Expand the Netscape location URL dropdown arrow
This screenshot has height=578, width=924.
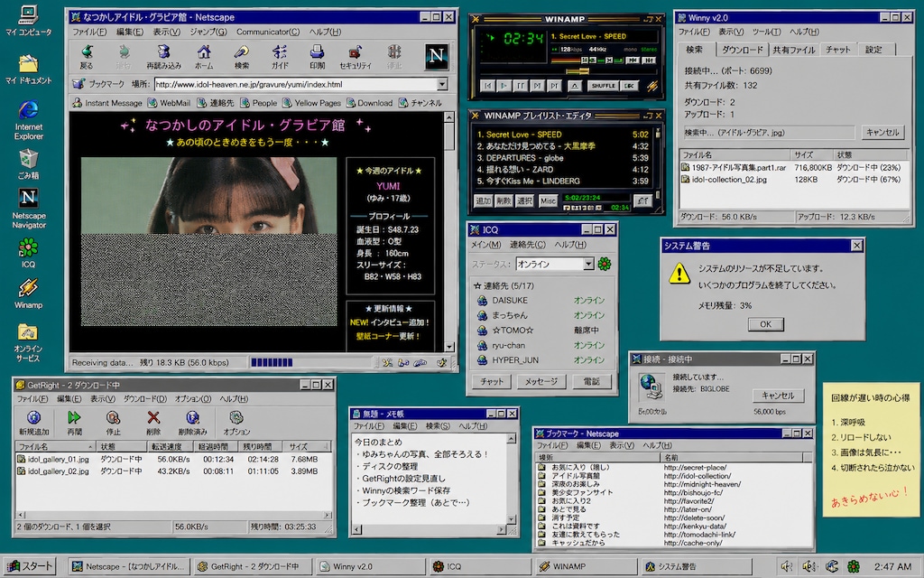click(442, 84)
